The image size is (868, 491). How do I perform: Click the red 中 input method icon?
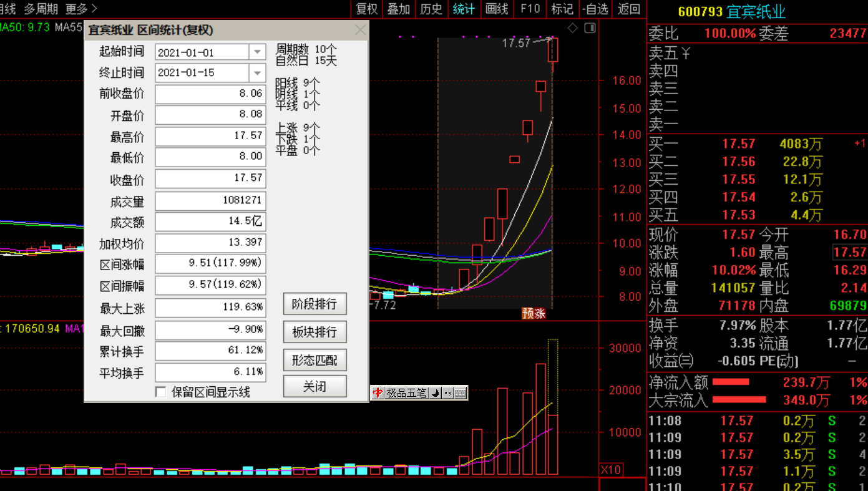378,393
